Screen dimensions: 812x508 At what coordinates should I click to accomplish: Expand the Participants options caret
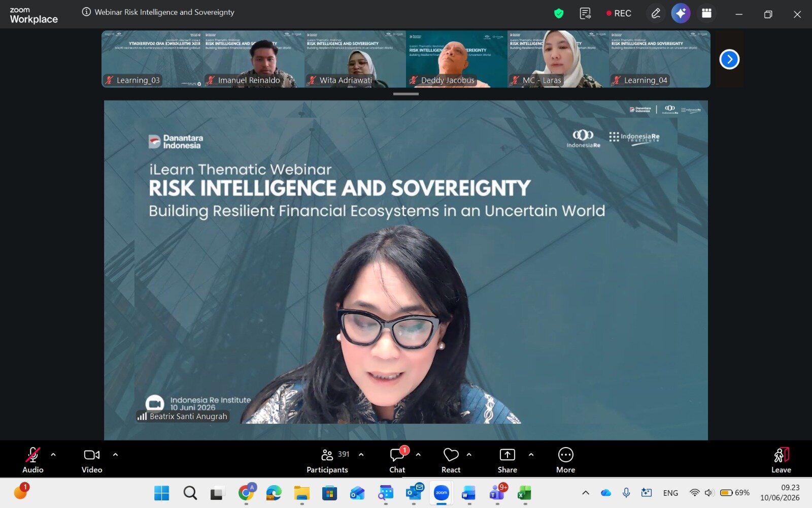pyautogui.click(x=361, y=455)
